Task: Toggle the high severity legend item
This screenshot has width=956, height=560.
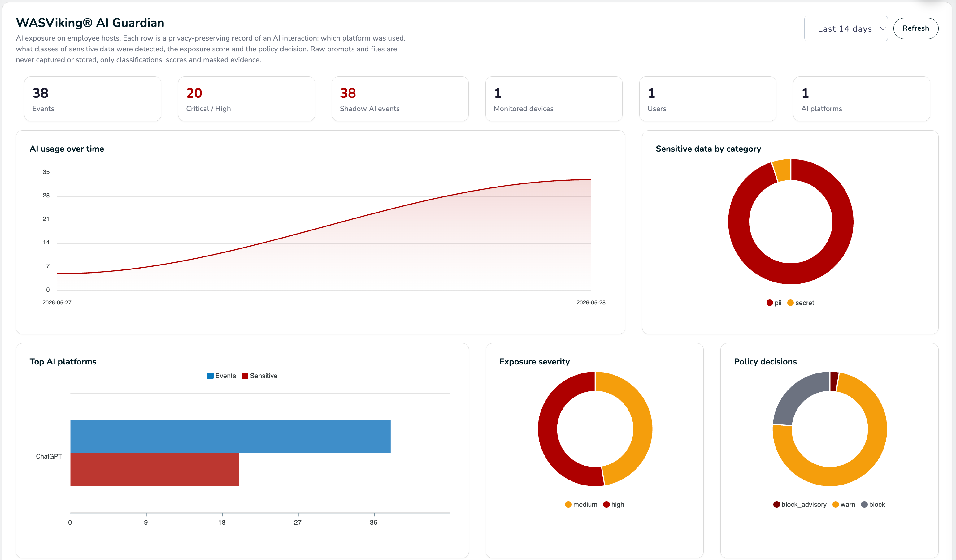Action: 613,504
